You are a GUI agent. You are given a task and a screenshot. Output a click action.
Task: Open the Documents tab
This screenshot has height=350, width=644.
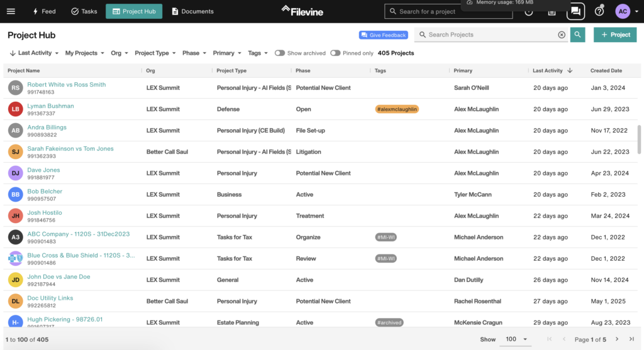192,11
